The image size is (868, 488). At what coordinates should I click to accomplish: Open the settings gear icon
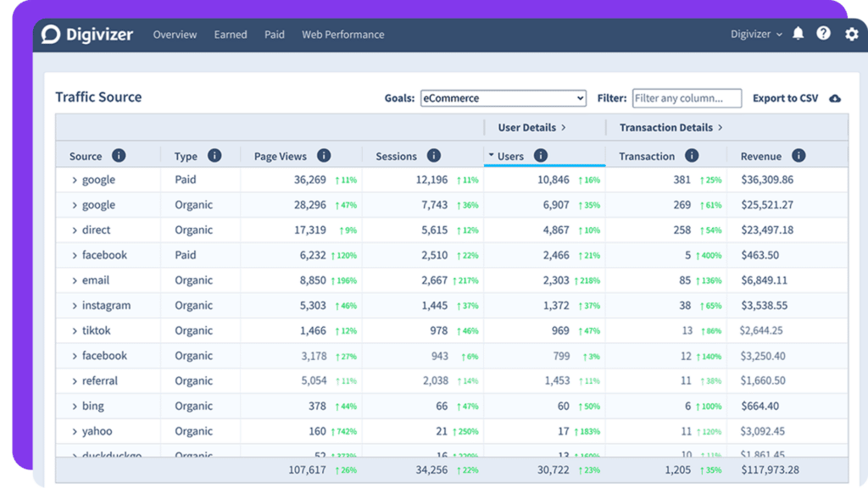tap(851, 34)
